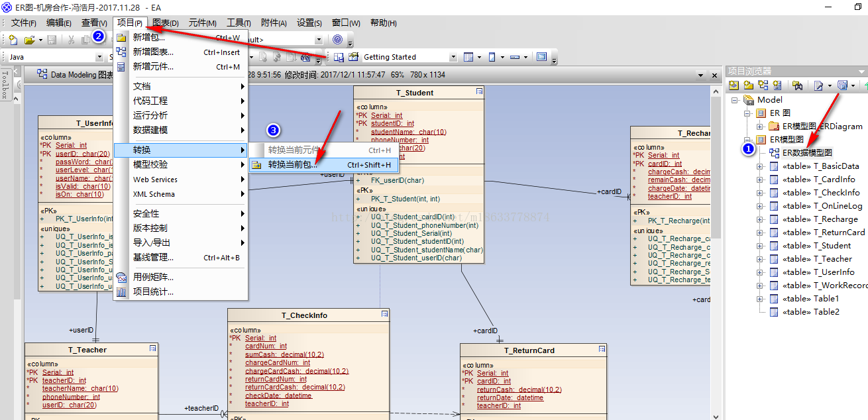Screen dimensions: 868x420
Task: Collapse the ER 图 tree node
Action: [x=747, y=113]
